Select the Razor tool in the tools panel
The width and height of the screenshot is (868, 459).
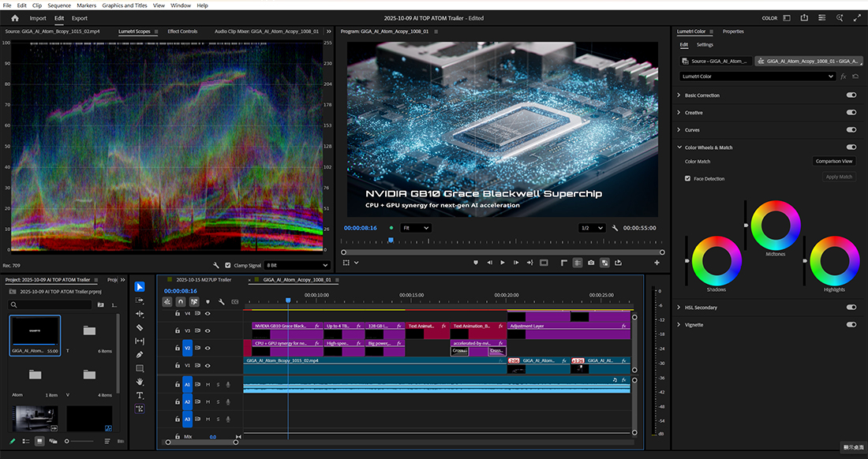click(140, 327)
